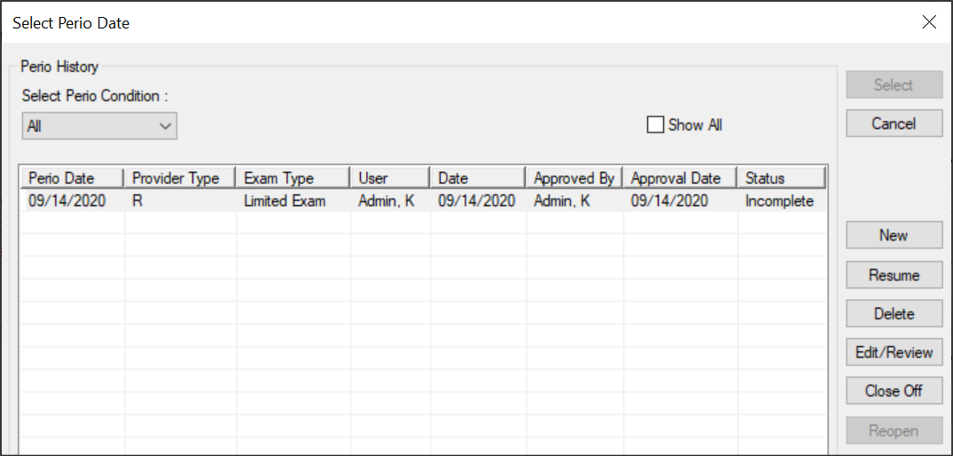Open Edit/Review for the exam

[x=893, y=352]
